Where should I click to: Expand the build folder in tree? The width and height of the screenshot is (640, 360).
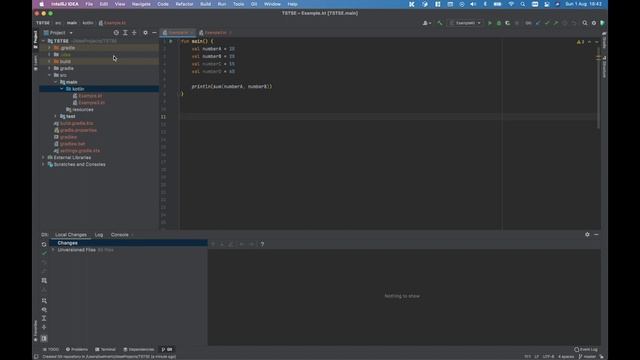49,61
